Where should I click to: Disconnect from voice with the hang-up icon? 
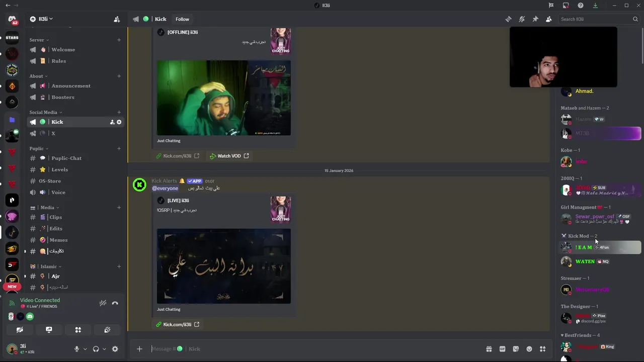pyautogui.click(x=115, y=303)
